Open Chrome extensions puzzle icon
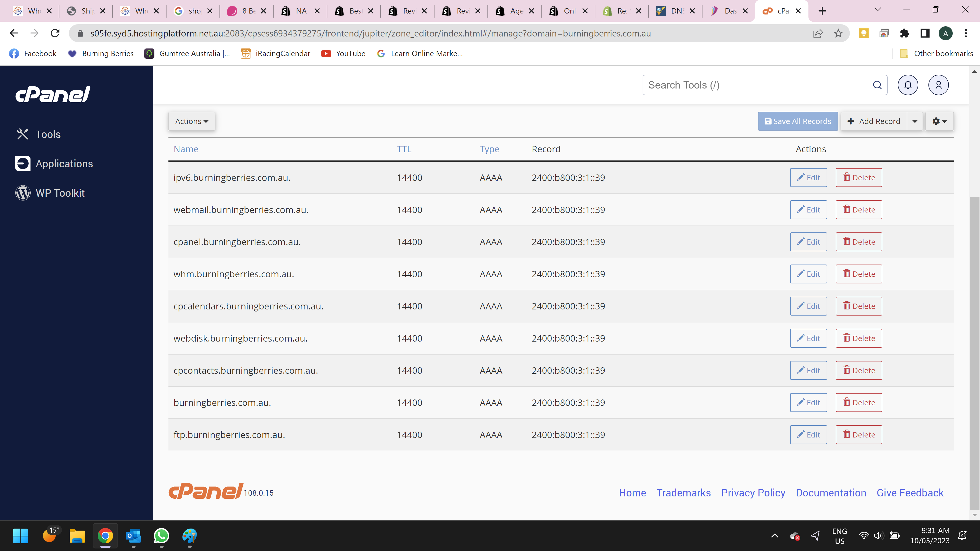Viewport: 980px width, 551px height. coord(904,33)
